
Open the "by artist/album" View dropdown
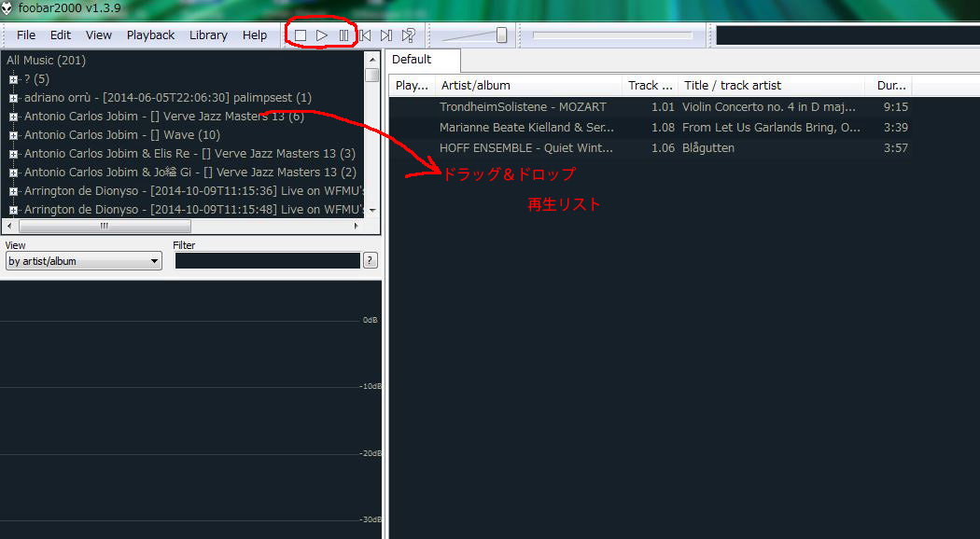click(x=83, y=261)
